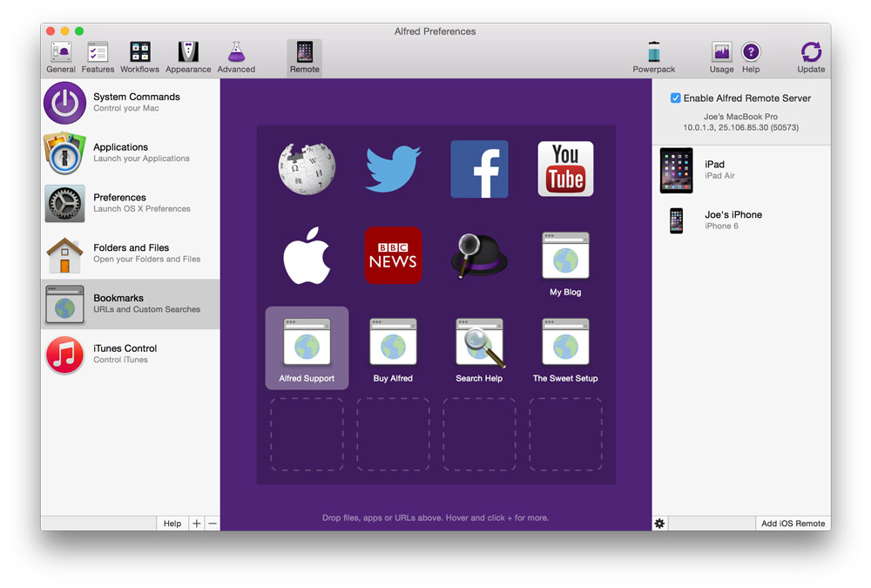Select the Preferences remote page
Image resolution: width=871 pixels, height=588 pixels.
point(131,203)
